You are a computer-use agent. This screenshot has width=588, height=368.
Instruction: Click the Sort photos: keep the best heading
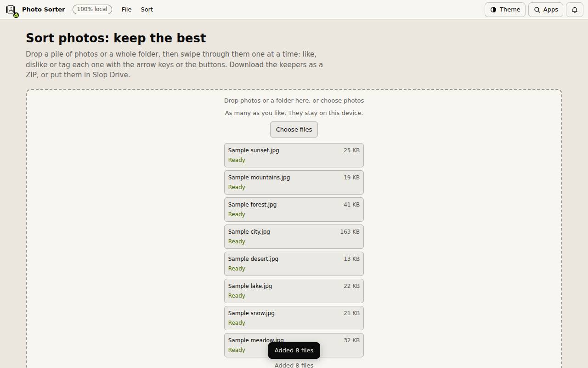[116, 38]
